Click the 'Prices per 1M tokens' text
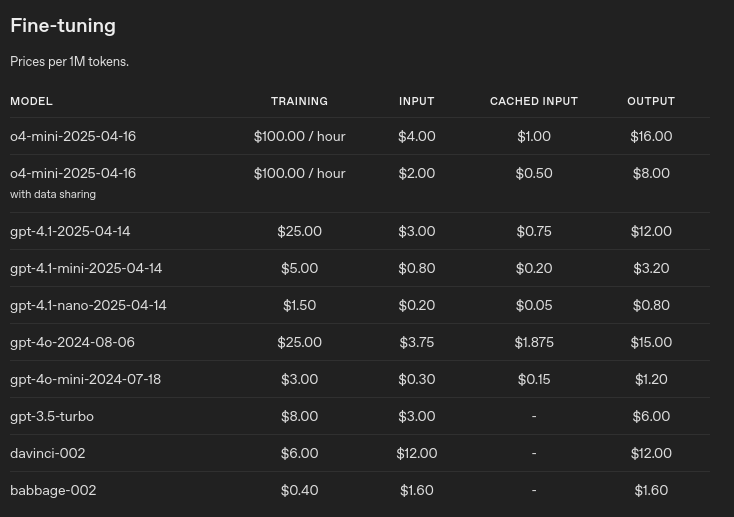Screen dimensions: 734x517 [x=69, y=61]
